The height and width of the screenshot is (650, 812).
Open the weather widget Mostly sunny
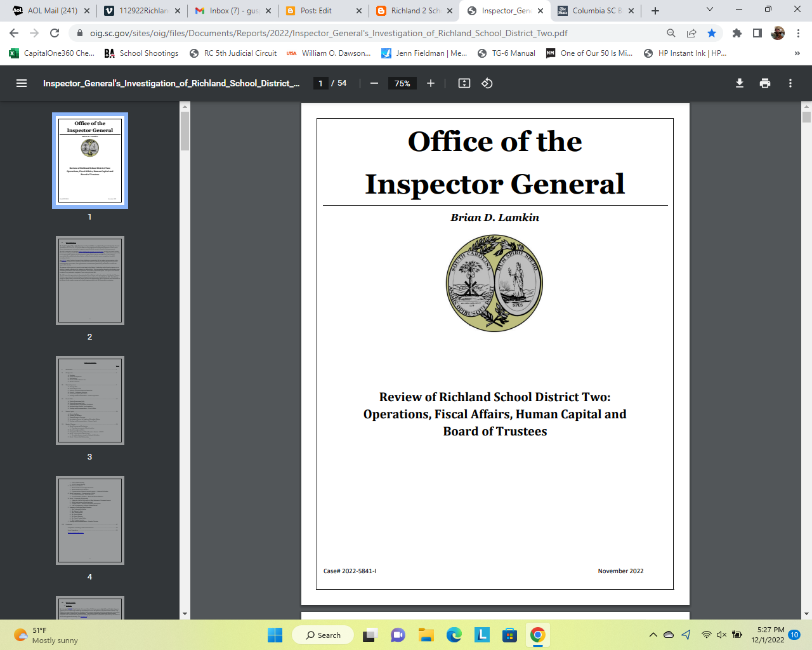click(x=46, y=635)
